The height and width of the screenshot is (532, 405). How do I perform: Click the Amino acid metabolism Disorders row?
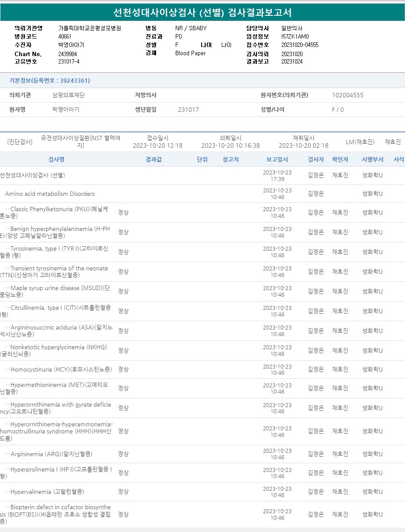(x=50, y=194)
